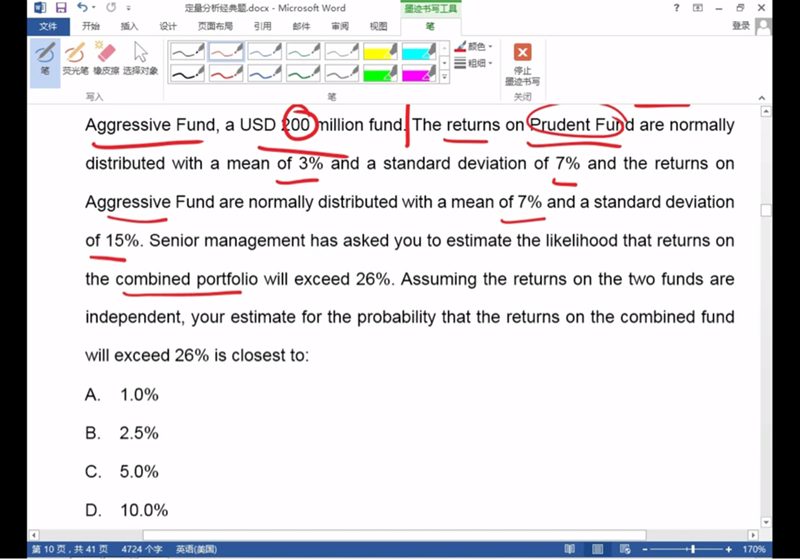The width and height of the screenshot is (800, 559).
Task: Click the horizontal scrollbar left arrow
Action: 34,535
